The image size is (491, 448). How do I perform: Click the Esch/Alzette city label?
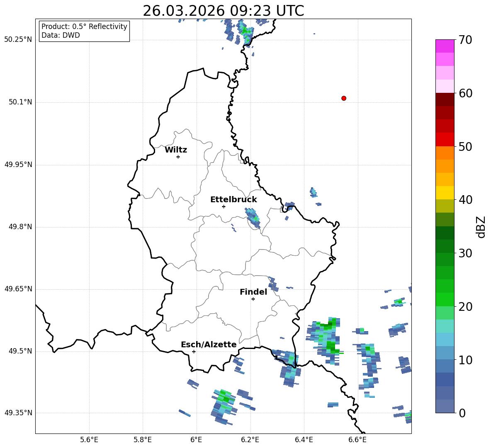[209, 345]
